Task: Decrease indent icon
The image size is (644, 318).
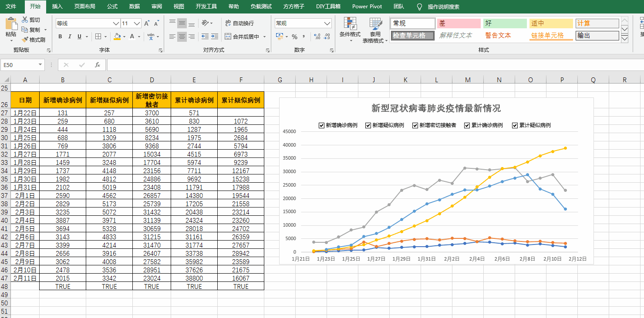Action: pos(205,37)
